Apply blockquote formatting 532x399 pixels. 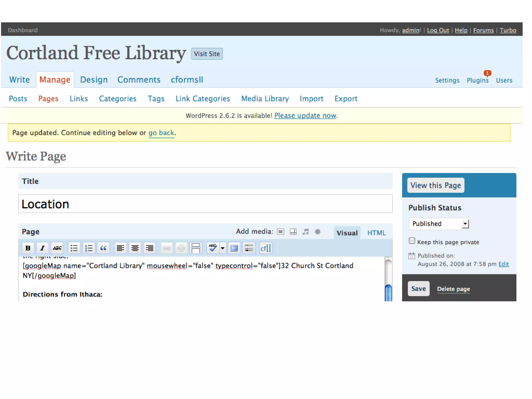point(103,248)
